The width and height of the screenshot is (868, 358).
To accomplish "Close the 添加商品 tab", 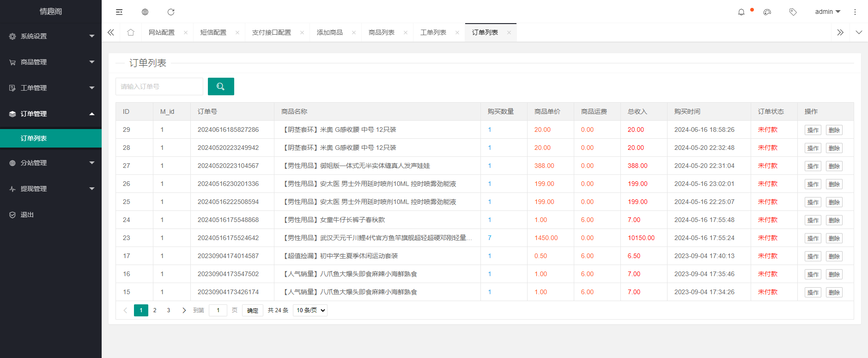I will tap(354, 32).
